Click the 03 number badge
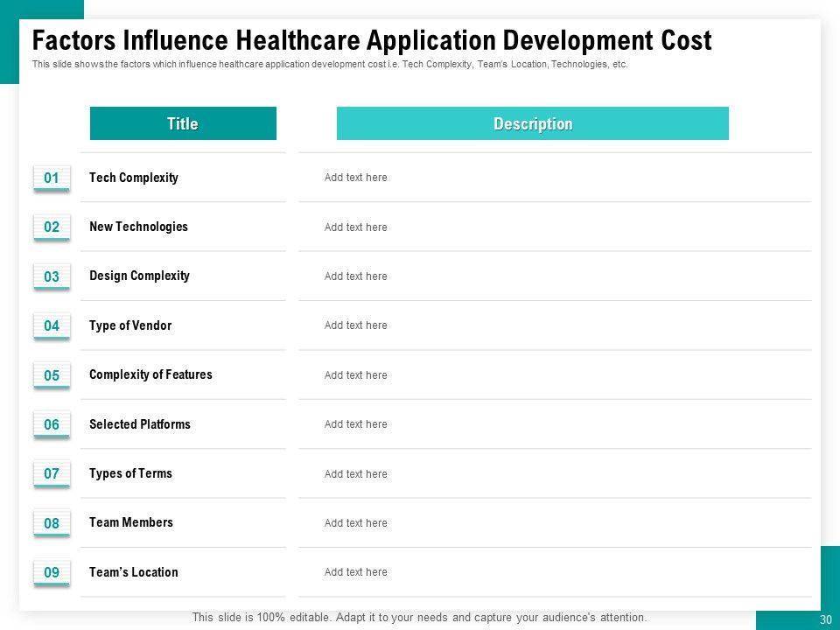The image size is (840, 630). pyautogui.click(x=52, y=277)
